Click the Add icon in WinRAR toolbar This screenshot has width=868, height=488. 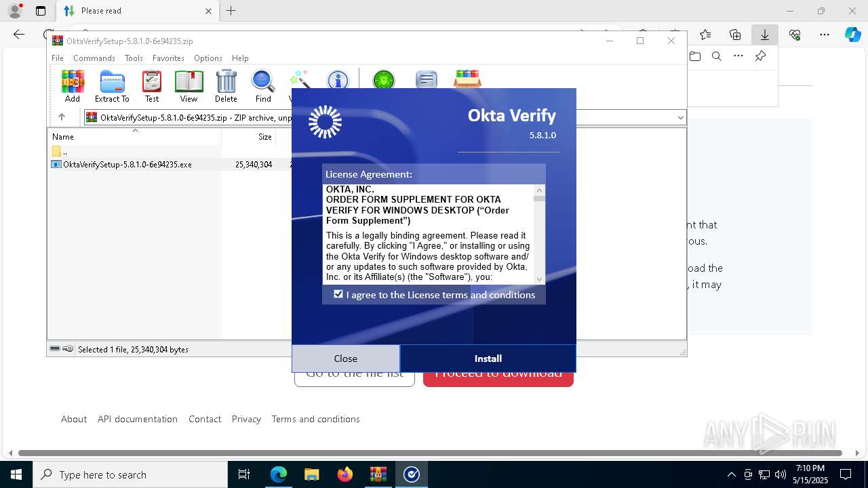pyautogui.click(x=73, y=86)
